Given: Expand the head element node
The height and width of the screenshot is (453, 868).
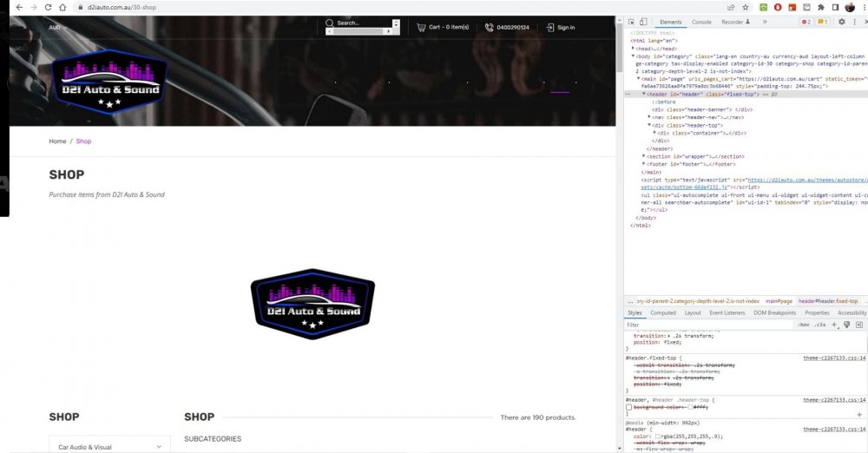Looking at the screenshot, I should point(634,49).
